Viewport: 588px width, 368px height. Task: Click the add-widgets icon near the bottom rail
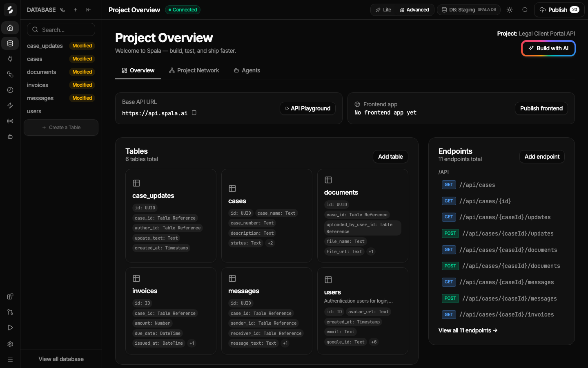pos(10,296)
